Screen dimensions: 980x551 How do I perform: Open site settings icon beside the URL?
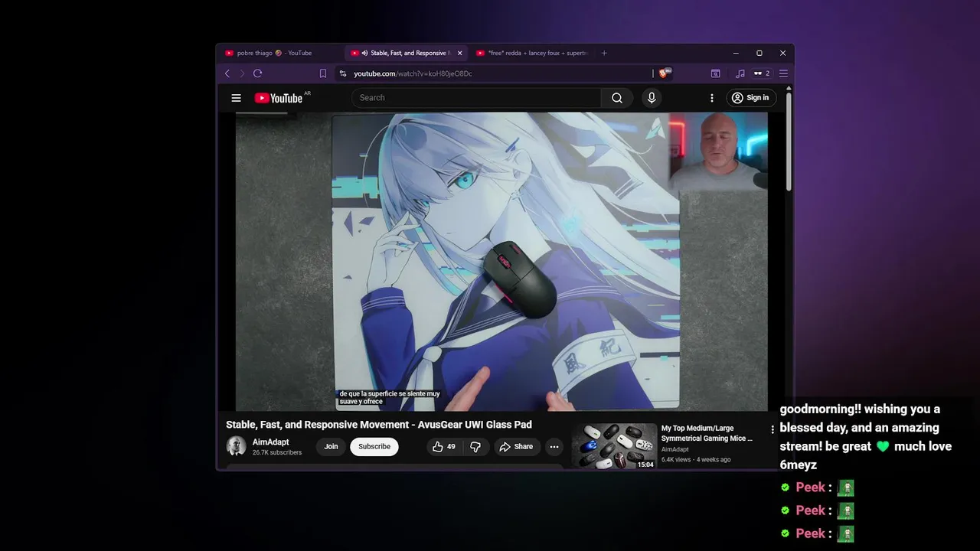click(343, 73)
